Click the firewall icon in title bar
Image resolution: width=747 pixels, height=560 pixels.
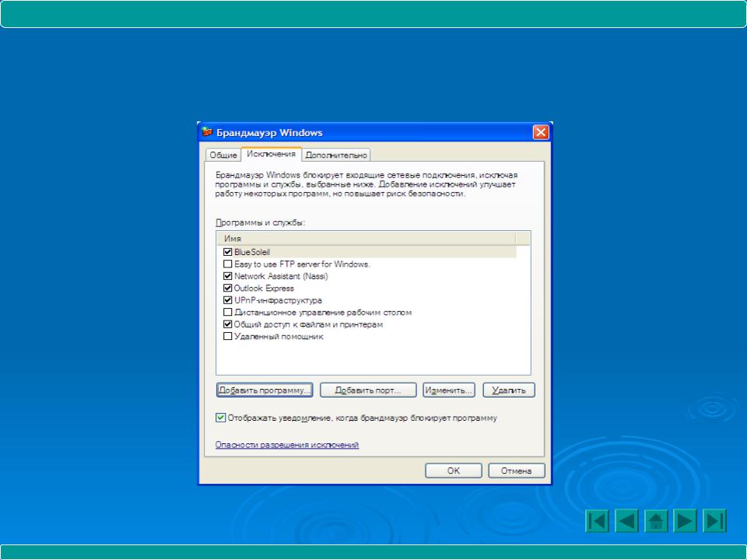(x=207, y=132)
